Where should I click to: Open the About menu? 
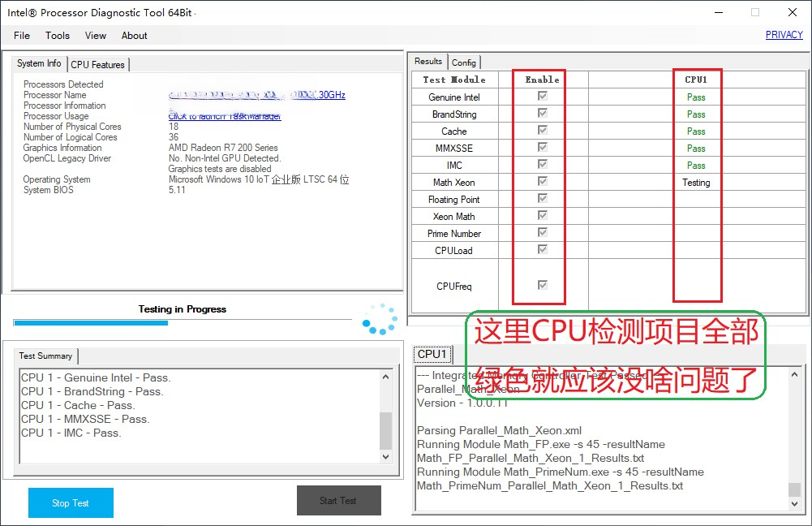point(135,35)
